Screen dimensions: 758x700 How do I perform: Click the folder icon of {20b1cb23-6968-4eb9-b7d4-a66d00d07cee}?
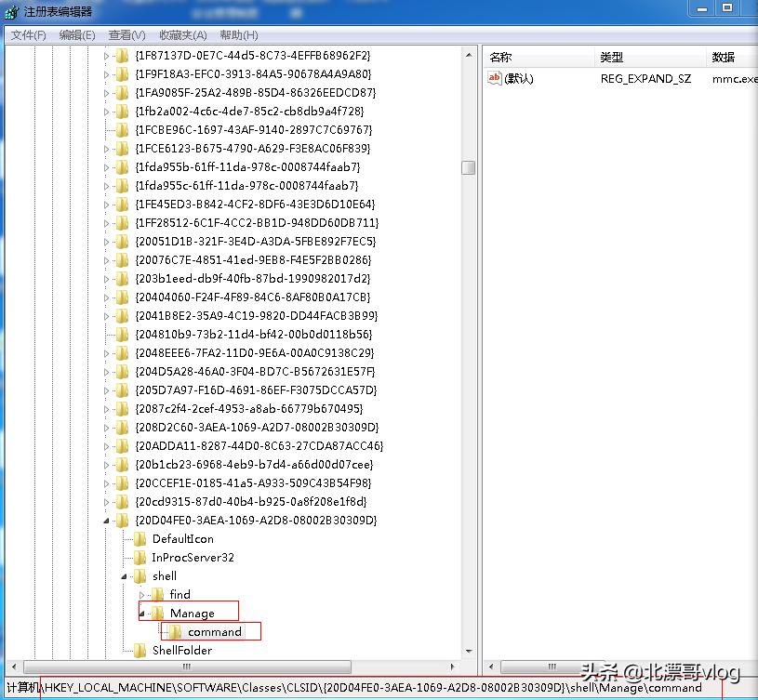pos(123,465)
